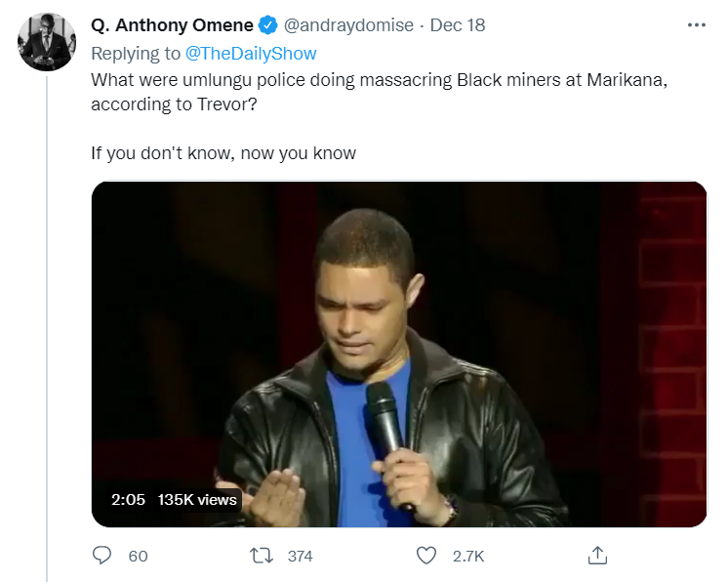Viewport: 728px width, 582px height.
Task: Click the "Replying to" label text
Action: 136,53
